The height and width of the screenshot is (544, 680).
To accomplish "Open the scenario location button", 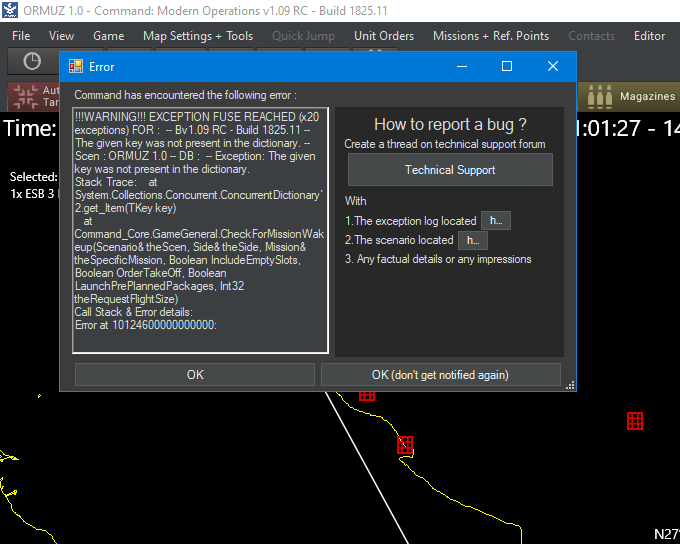I will coord(473,240).
